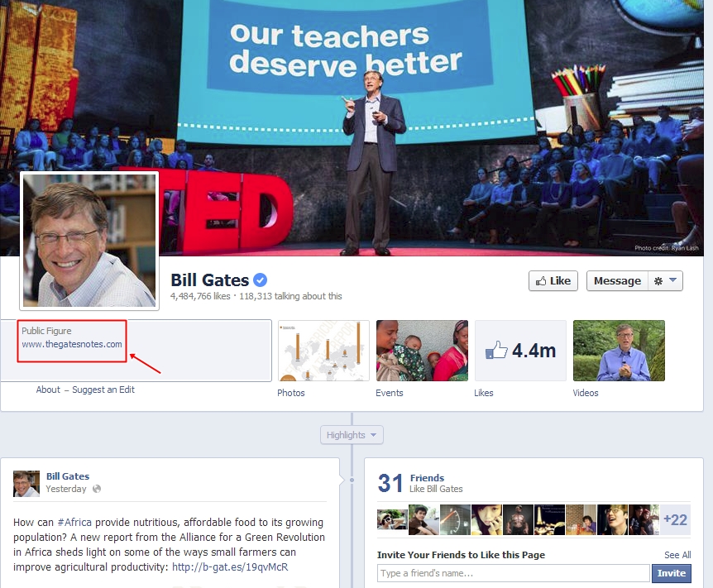This screenshot has height=588, width=713.
Task: Send a message via Message button
Action: 617,281
